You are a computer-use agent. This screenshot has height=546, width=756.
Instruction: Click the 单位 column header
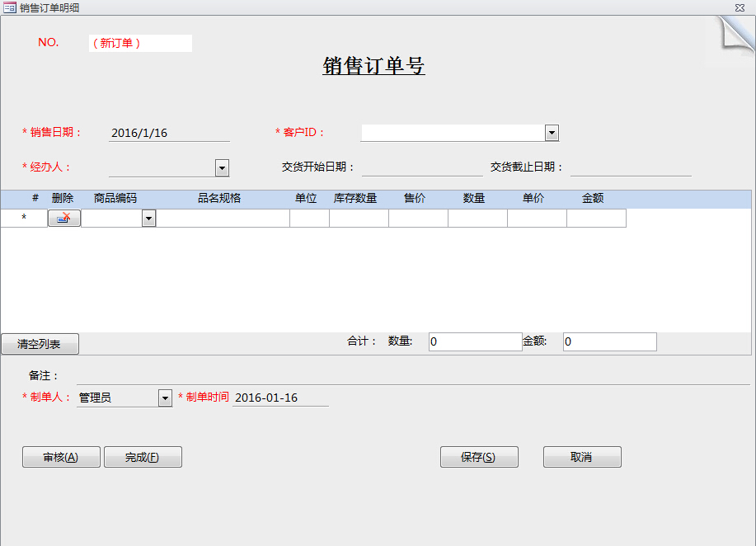[306, 198]
